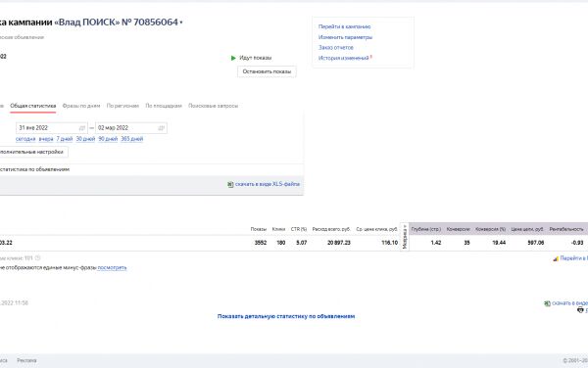Viewport: 588px width, 368px height.
Task: Open 'Изменить параметры' link
Action: pos(345,37)
